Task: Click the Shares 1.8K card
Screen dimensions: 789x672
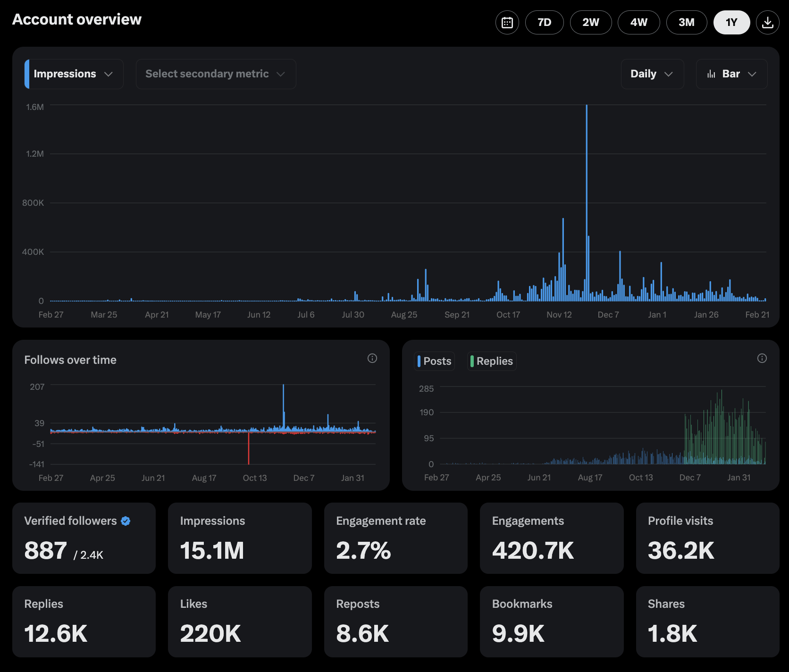Action: tap(708, 622)
